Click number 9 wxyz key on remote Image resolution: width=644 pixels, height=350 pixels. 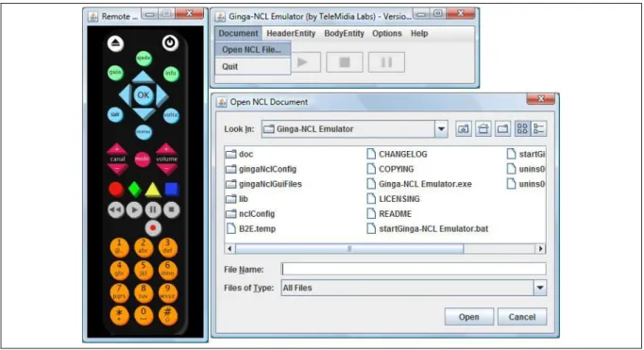[x=167, y=292]
